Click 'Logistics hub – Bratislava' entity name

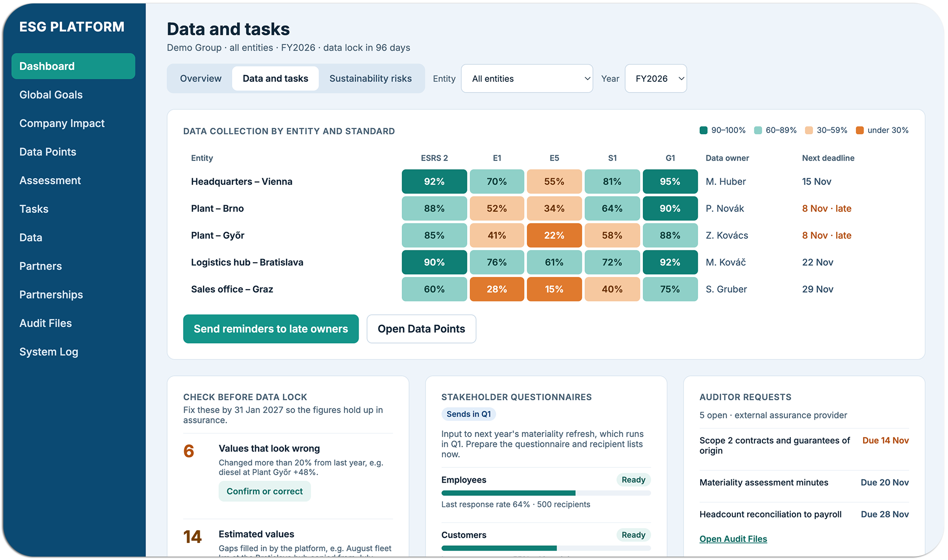tap(247, 263)
